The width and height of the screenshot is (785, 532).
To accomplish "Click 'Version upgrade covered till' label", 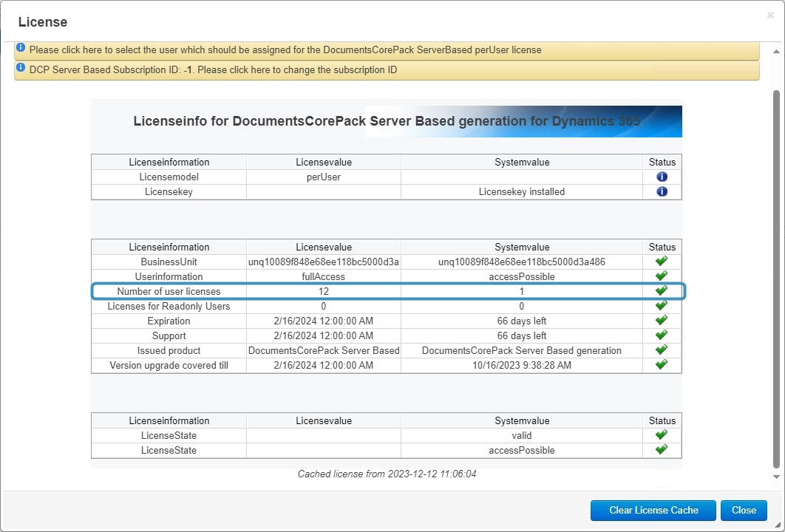I will tap(169, 365).
